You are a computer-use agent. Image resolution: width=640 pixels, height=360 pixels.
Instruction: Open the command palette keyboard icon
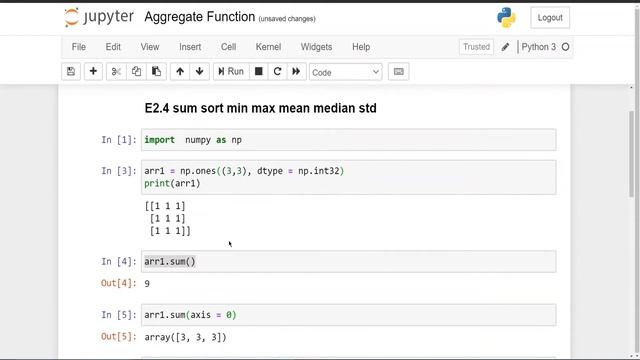pos(398,72)
